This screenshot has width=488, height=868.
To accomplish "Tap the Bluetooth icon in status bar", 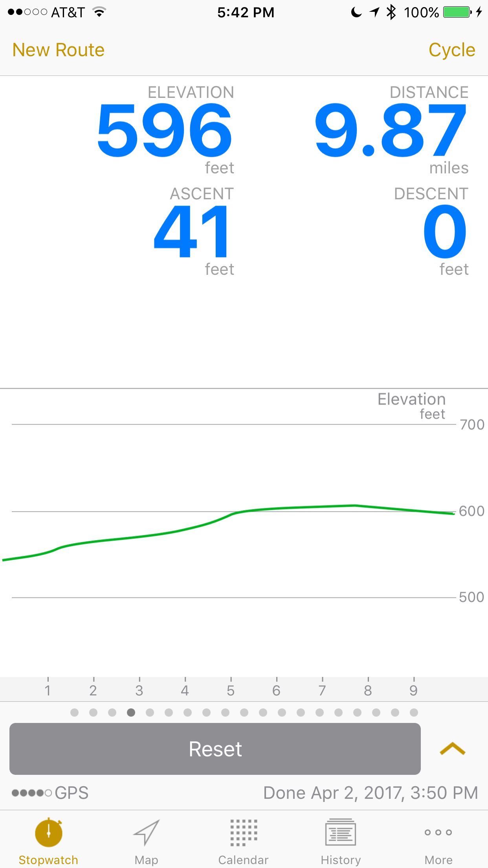I will [391, 12].
